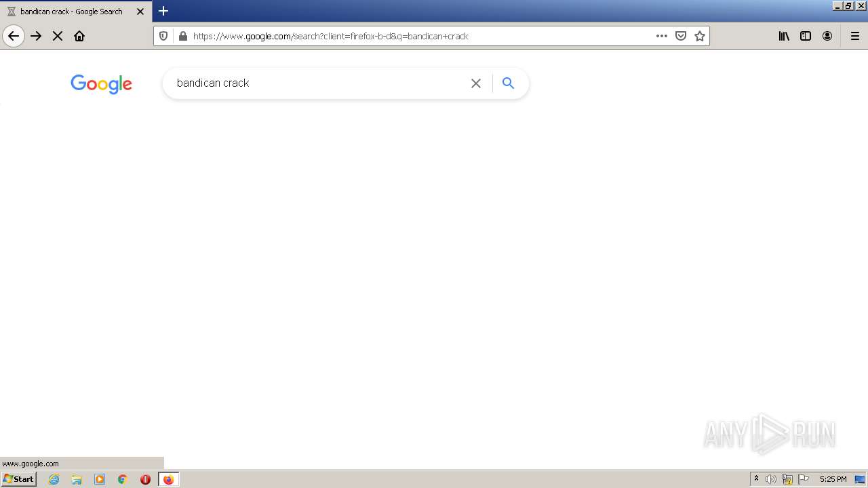Viewport: 868px width, 488px height.
Task: Launch Internet Explorer from taskbar
Action: coord(54,479)
